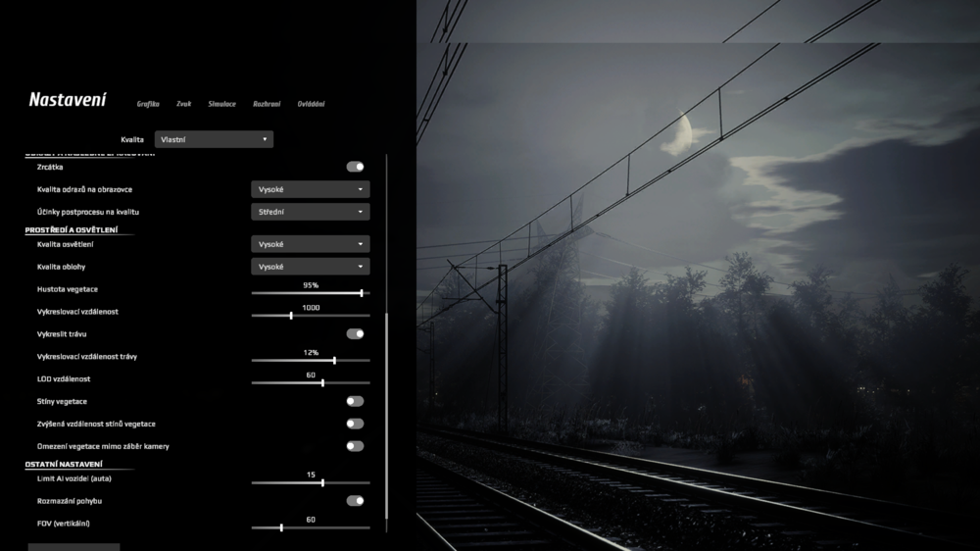The height and width of the screenshot is (551, 980).
Task: Click the LOD vzdálenost label
Action: pos(64,379)
